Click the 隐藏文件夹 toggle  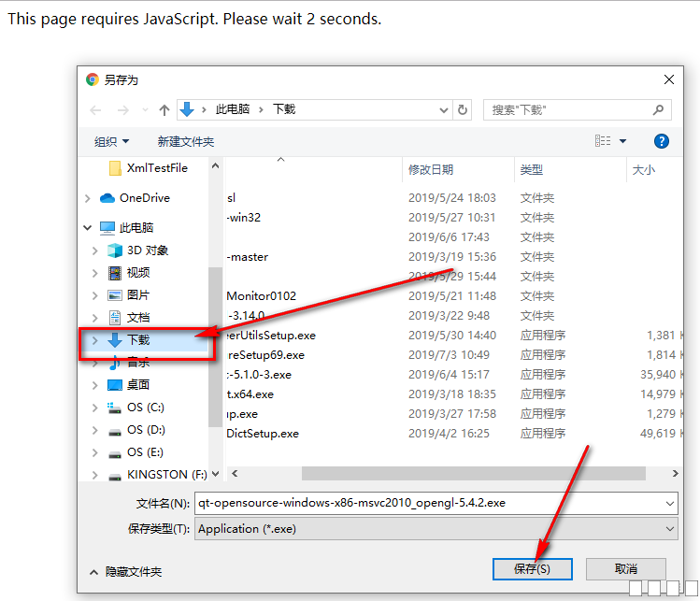(x=125, y=572)
